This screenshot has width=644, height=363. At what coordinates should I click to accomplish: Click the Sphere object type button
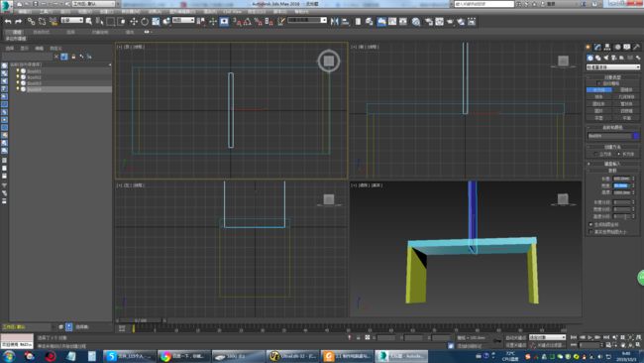[x=599, y=97]
